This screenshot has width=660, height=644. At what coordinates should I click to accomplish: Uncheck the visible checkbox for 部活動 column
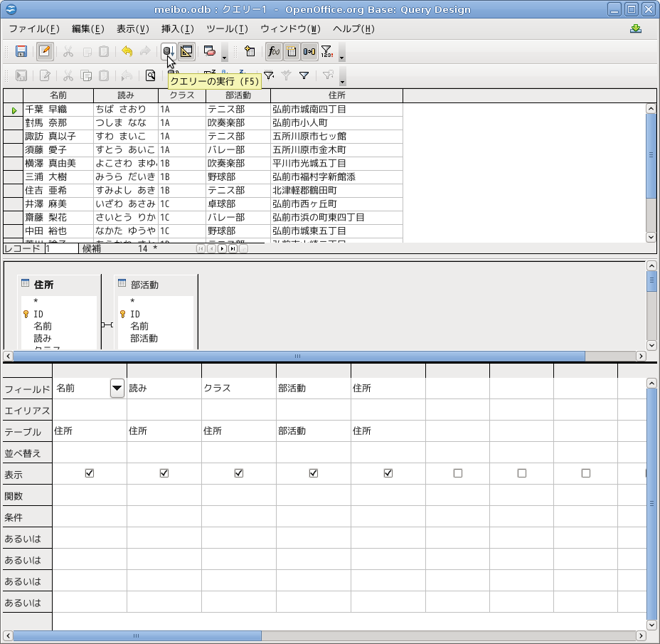pos(314,473)
